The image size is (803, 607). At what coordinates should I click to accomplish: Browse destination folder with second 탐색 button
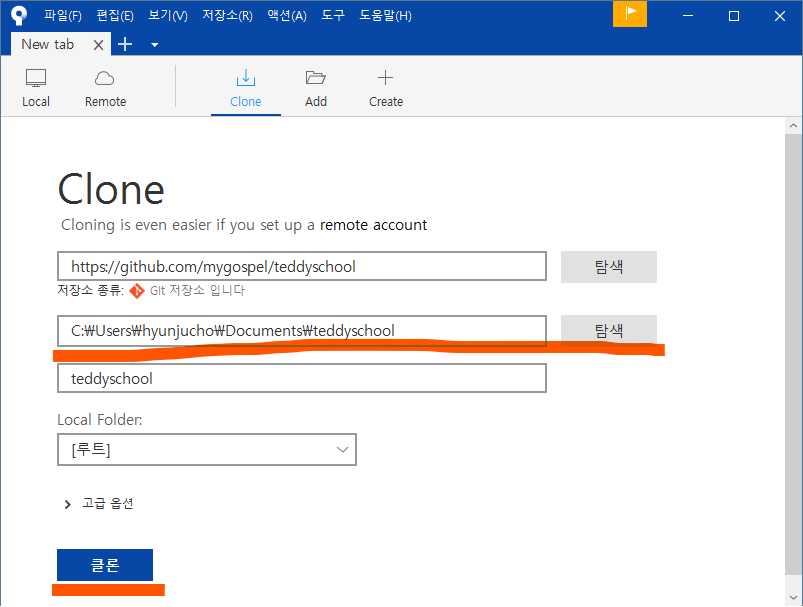pyautogui.click(x=608, y=330)
